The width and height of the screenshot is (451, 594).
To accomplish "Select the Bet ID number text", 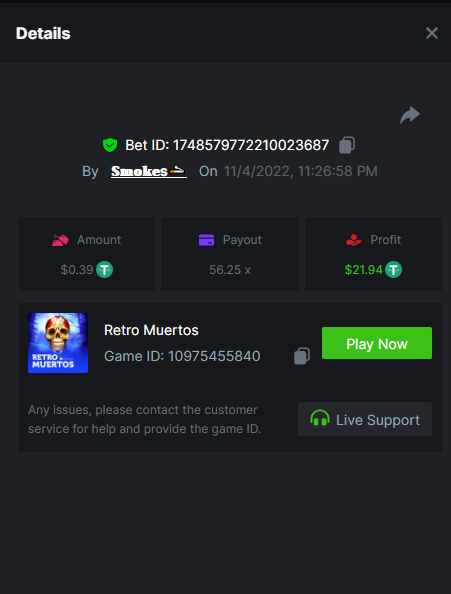I will (251, 145).
